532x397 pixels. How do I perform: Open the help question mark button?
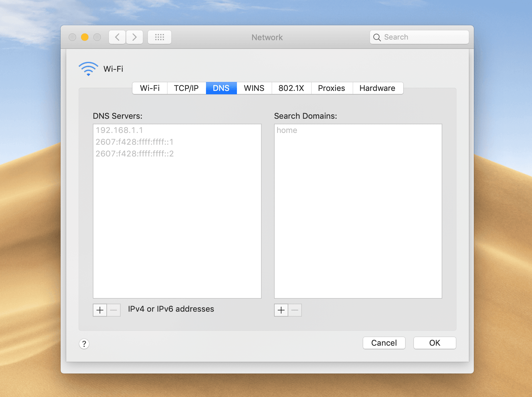tap(84, 344)
